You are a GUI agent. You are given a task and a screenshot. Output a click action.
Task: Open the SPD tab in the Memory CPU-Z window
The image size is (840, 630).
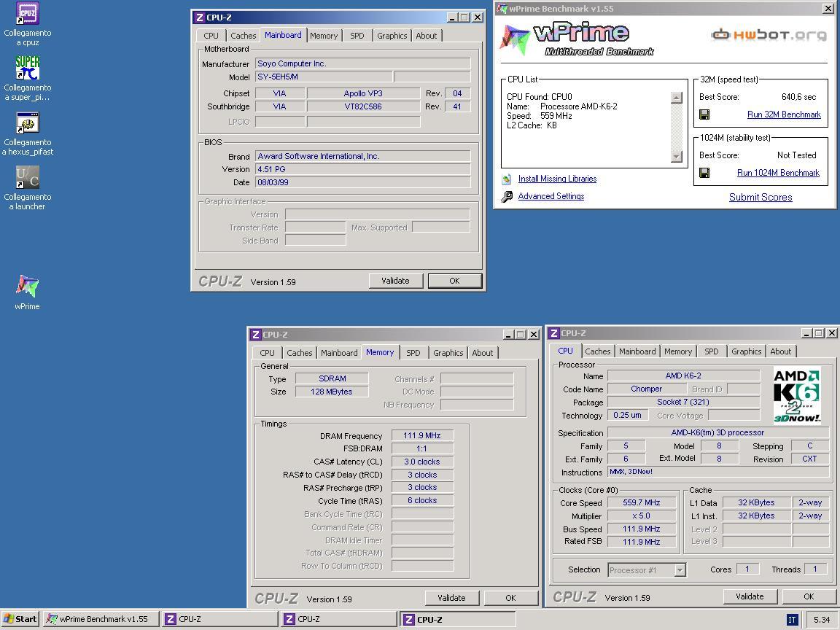click(x=413, y=353)
